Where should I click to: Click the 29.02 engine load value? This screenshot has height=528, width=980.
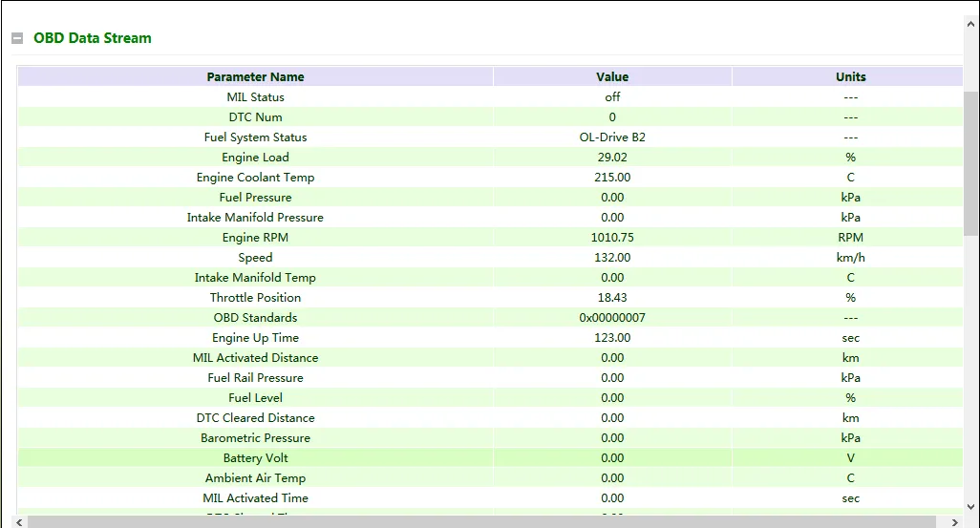[612, 158]
